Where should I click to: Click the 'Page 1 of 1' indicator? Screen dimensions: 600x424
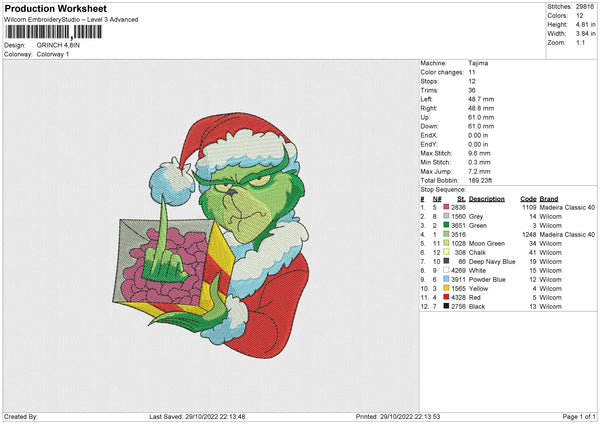click(579, 416)
